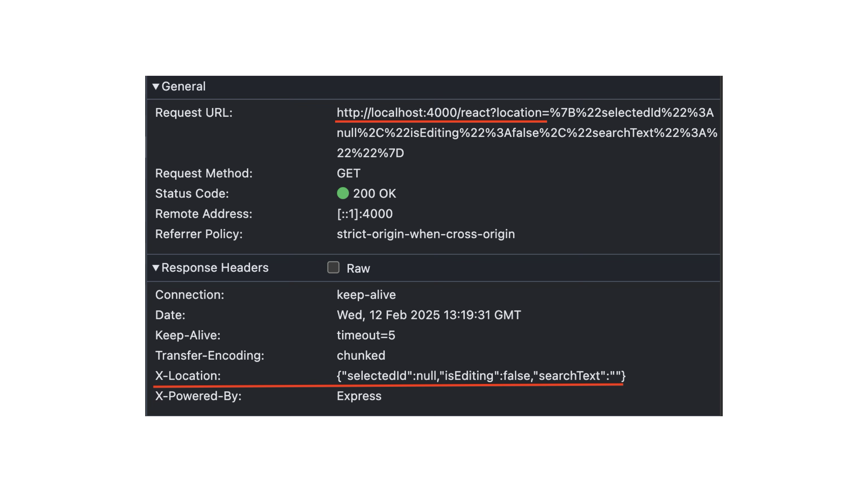
Task: Enable the Raw checkbox
Action: click(333, 267)
